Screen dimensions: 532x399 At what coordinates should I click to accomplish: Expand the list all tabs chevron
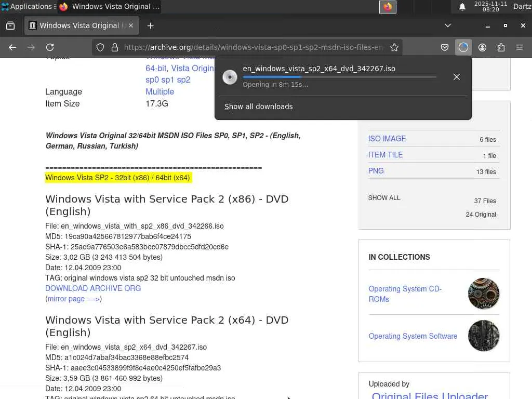click(x=448, y=25)
